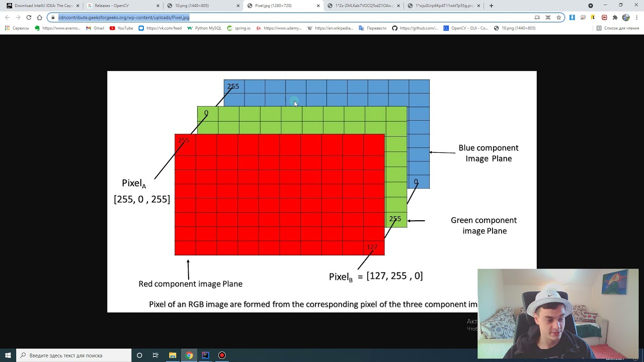This screenshot has height=362, width=644.
Task: Open the browser home page
Action: pos(40,17)
